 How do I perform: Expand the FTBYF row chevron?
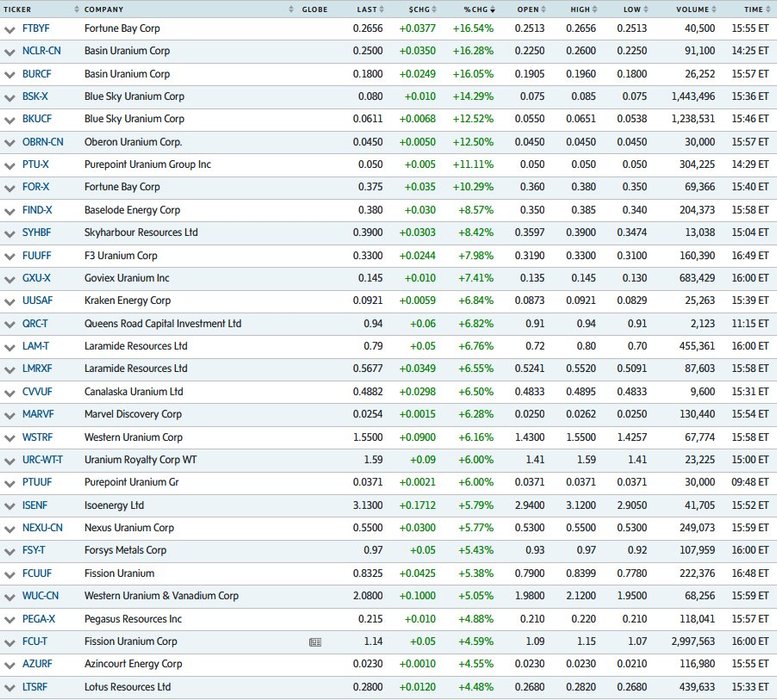tap(9, 30)
